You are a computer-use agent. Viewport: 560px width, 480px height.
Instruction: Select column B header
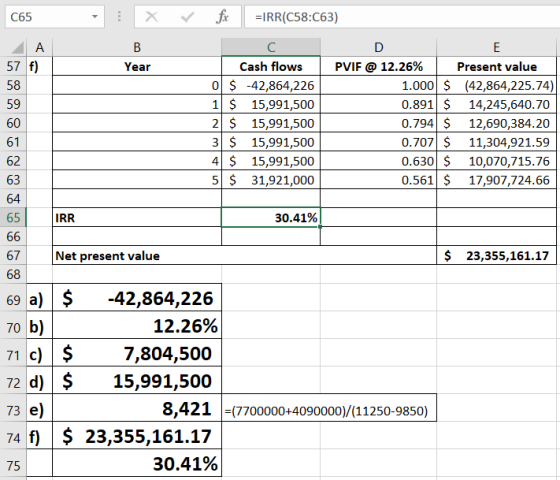[137, 47]
